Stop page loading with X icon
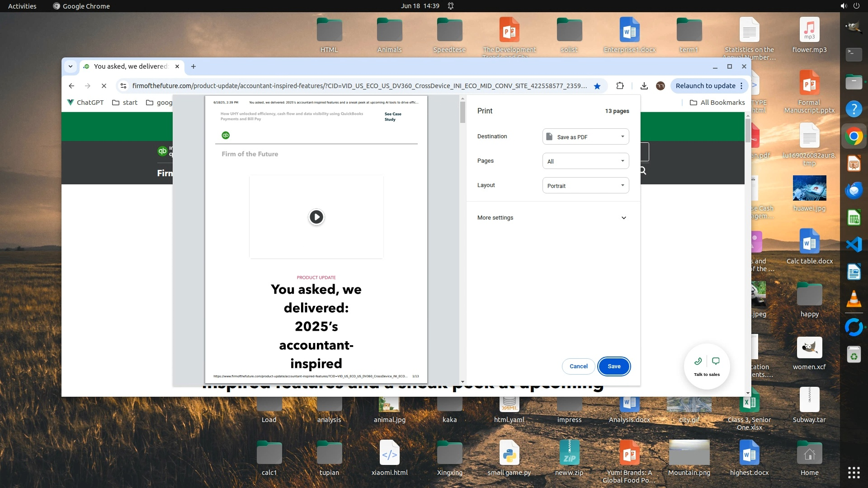868x488 pixels. (x=104, y=86)
